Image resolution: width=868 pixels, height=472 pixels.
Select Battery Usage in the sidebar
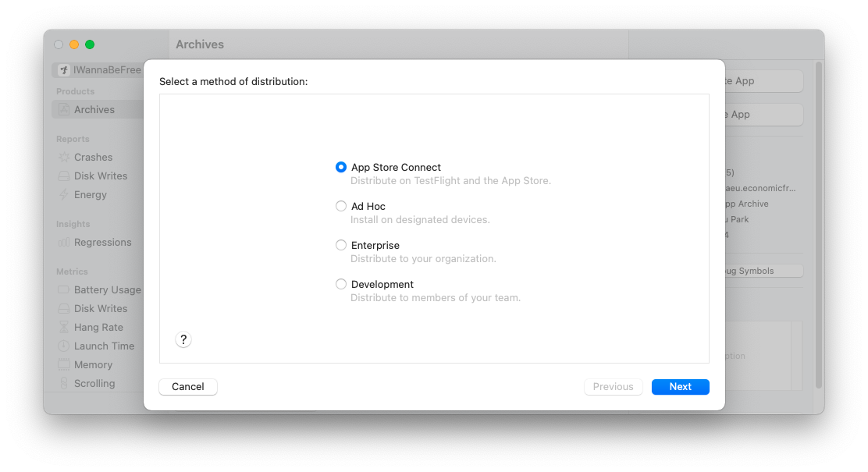click(98, 290)
